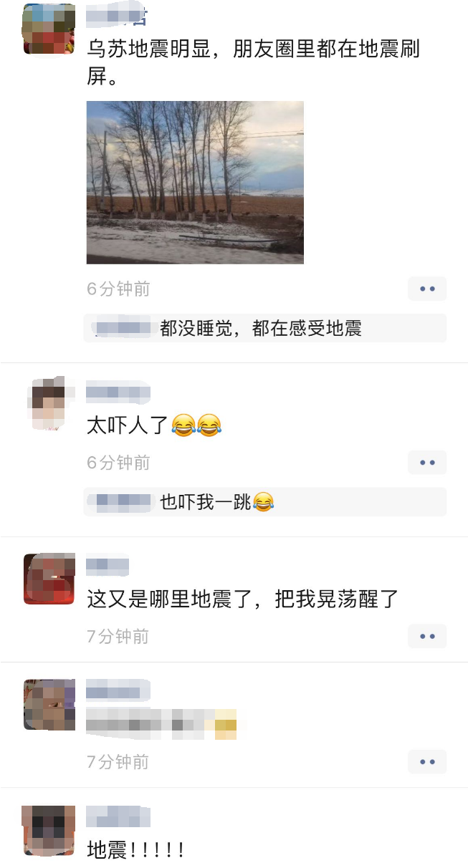This screenshot has width=468, height=868.
Task: Open avatar of the blurred-text post author
Action: [x=49, y=704]
